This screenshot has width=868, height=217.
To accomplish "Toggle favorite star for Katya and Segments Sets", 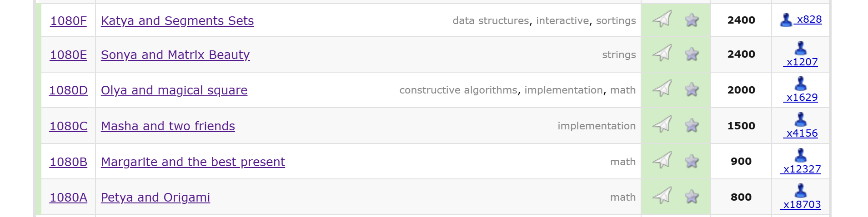I will [x=692, y=20].
